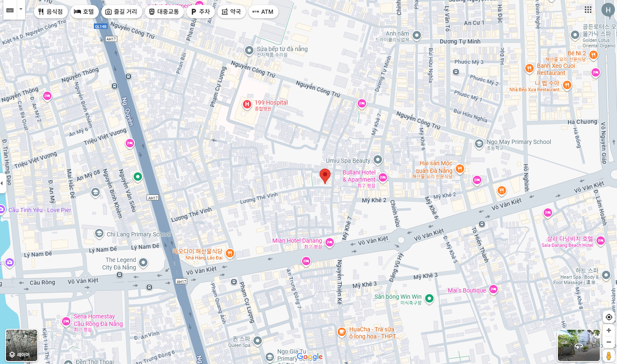Open Sala Danang Beach Hotel pin

[600, 241]
